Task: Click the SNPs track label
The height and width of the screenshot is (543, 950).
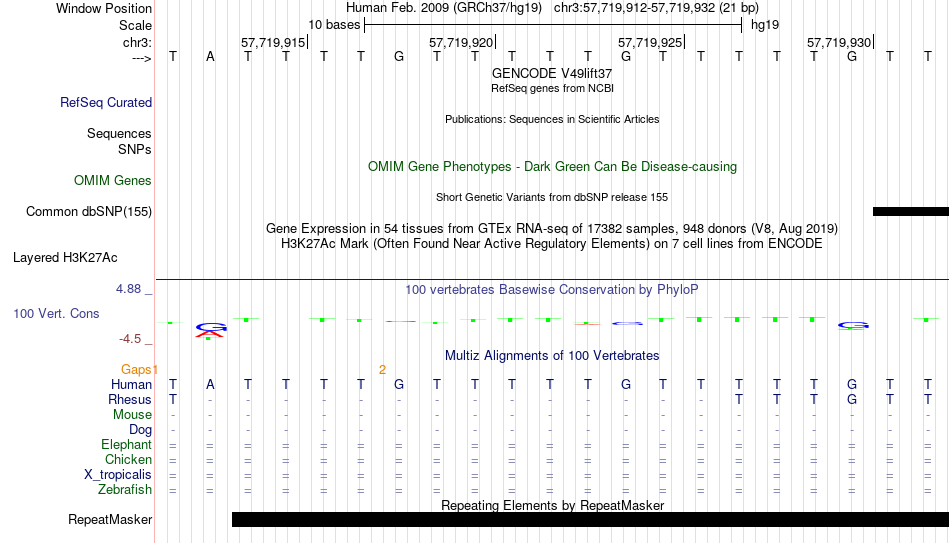Action: 135,150
